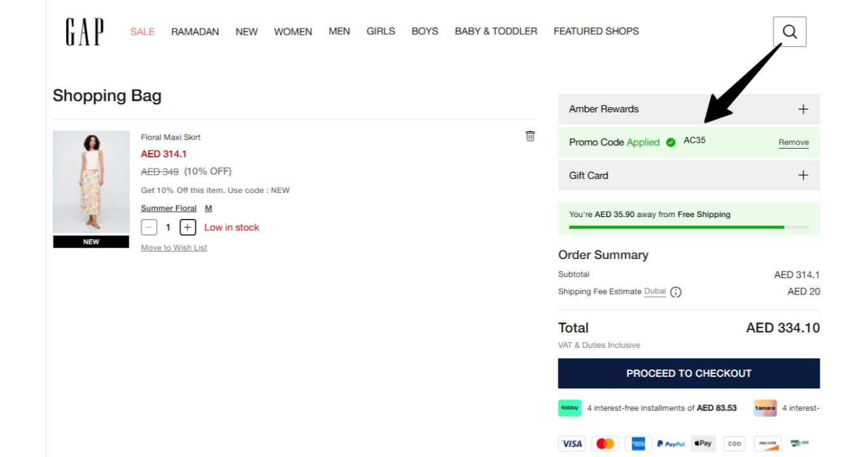
Task: Change the Summer Floral color option
Action: point(169,208)
